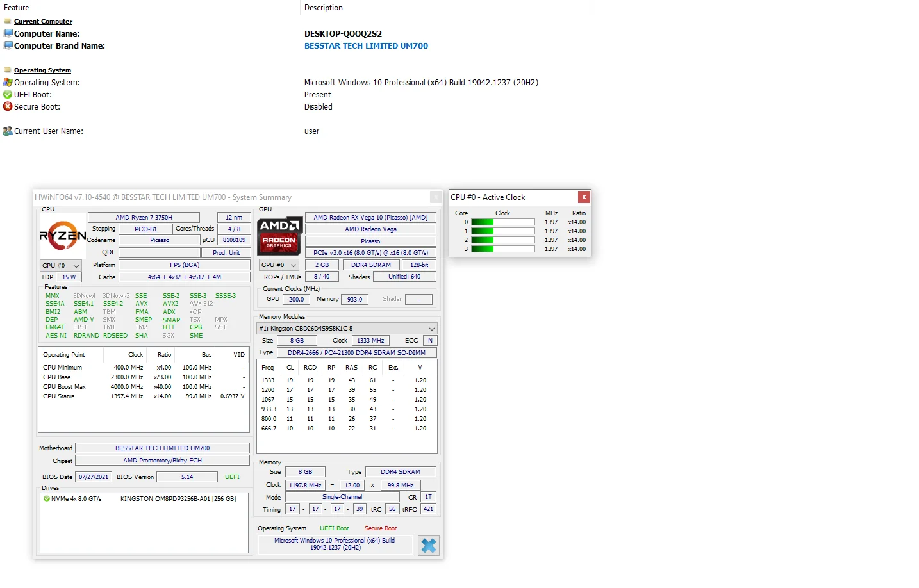This screenshot has width=919, height=588.
Task: Click the GPU clock 200.0 value
Action: (297, 299)
